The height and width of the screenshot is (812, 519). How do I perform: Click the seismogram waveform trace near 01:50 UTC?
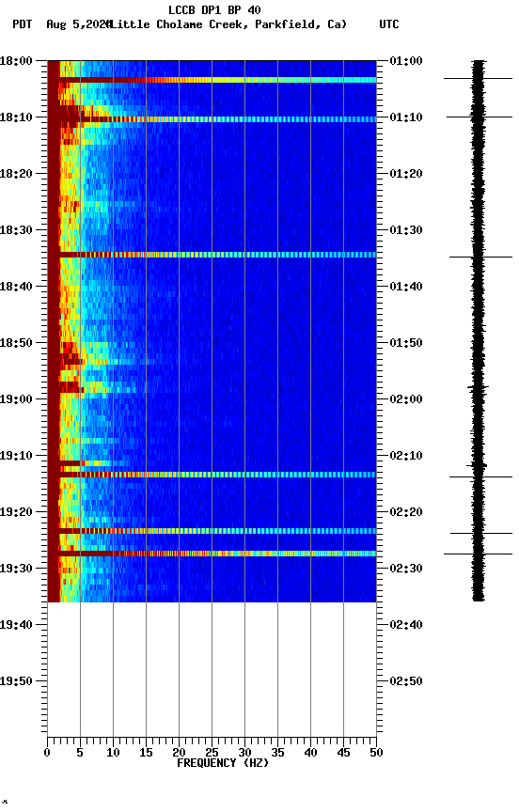(478, 343)
